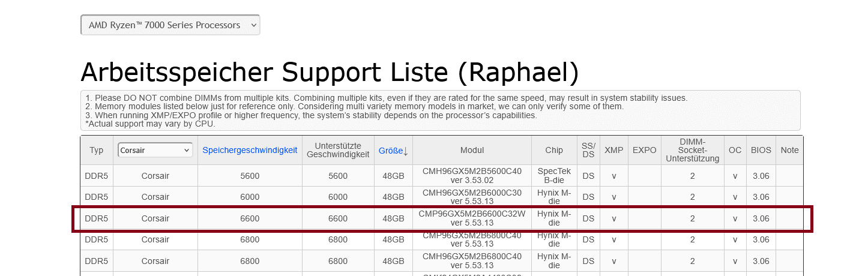
Task: Click the Note column header
Action: [x=789, y=150]
